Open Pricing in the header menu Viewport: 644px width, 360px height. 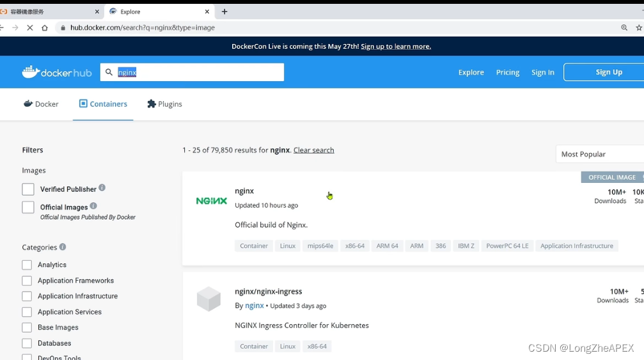508,72
